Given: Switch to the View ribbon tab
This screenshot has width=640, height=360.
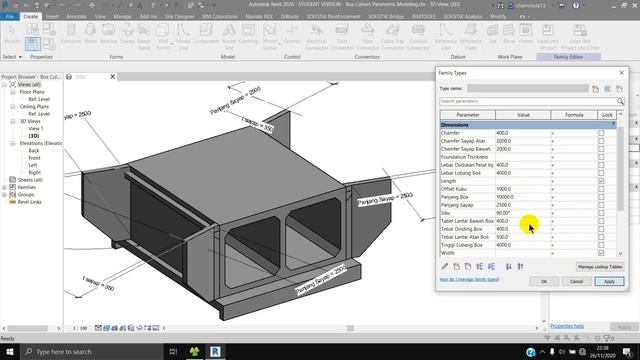Looking at the screenshot, I should pyautogui.click(x=100, y=17).
